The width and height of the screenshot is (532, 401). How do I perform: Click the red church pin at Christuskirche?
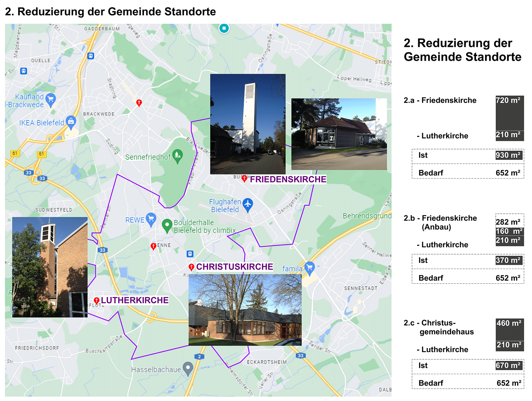[x=191, y=267]
